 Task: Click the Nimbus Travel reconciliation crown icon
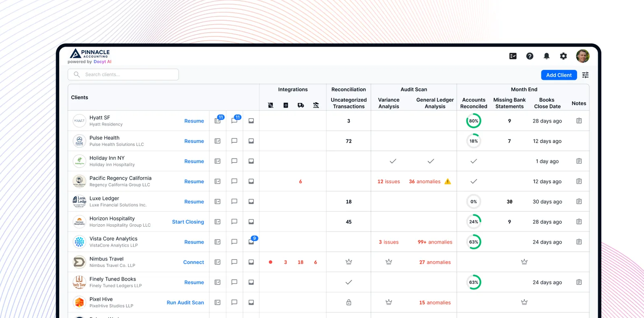point(349,262)
